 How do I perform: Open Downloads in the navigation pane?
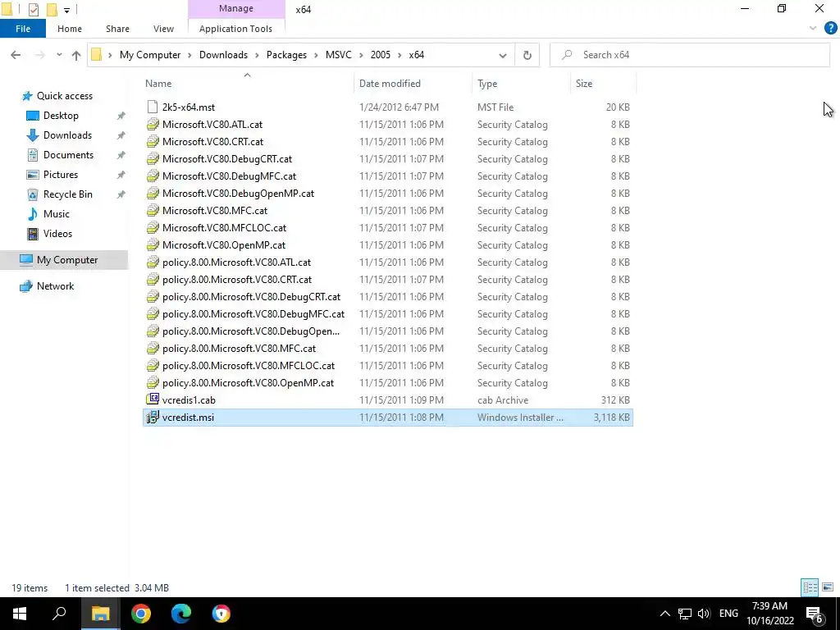[x=67, y=135]
